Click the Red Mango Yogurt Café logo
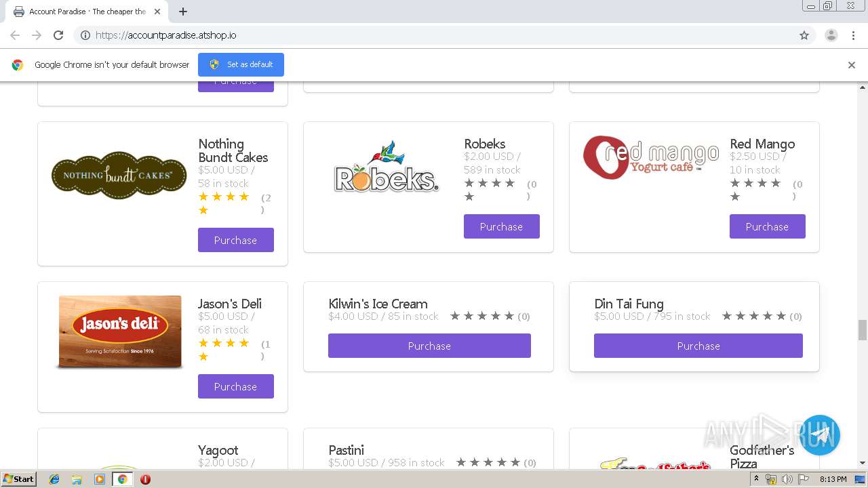This screenshot has width=868, height=488. [x=651, y=157]
